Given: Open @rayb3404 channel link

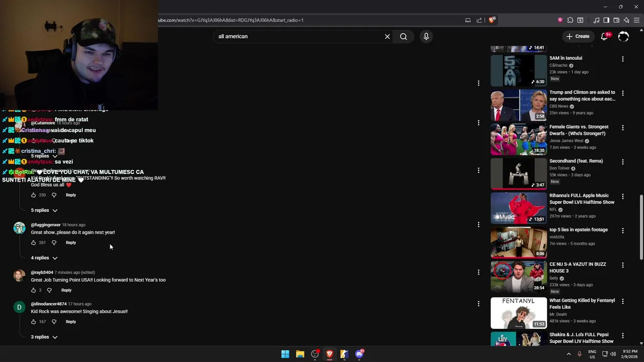Looking at the screenshot, I should (x=42, y=273).
